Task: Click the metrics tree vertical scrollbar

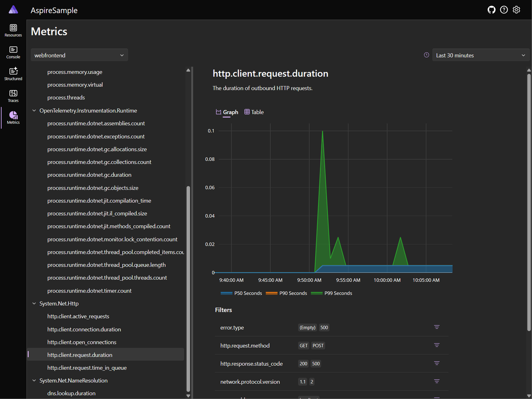Action: point(188,288)
